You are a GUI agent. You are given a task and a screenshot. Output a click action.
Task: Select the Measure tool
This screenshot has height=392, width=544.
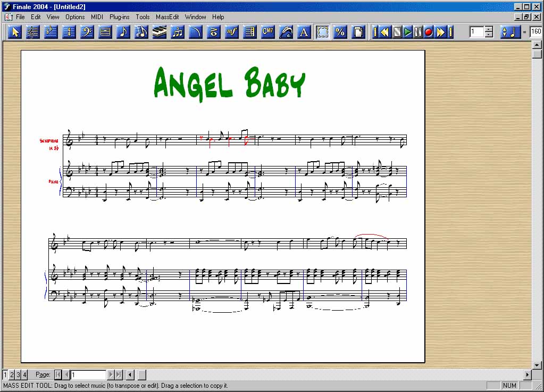point(105,32)
